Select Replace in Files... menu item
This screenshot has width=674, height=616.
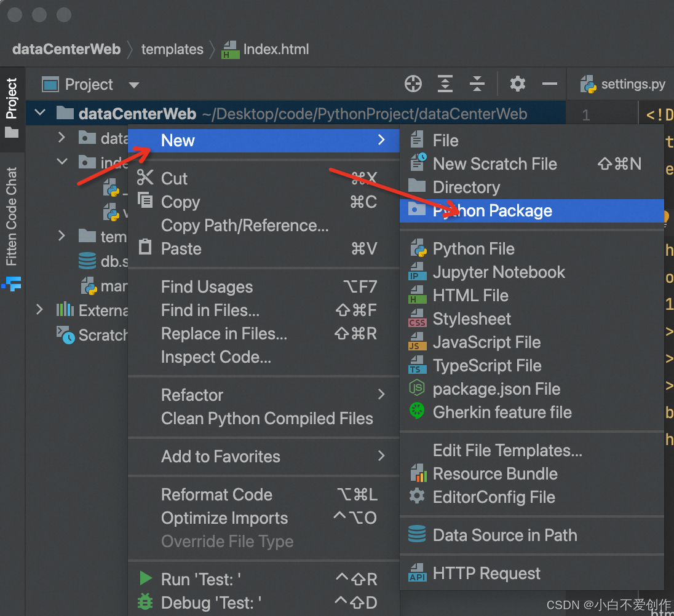pos(263,333)
